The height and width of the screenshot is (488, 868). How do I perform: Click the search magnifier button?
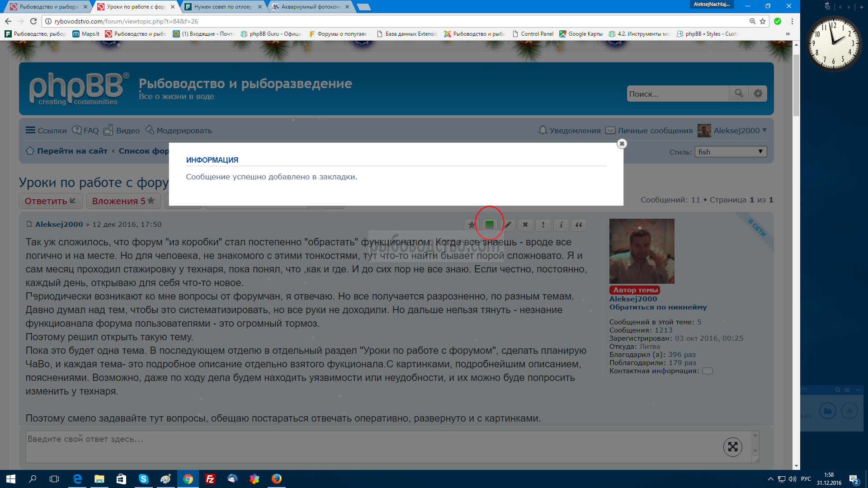(739, 94)
